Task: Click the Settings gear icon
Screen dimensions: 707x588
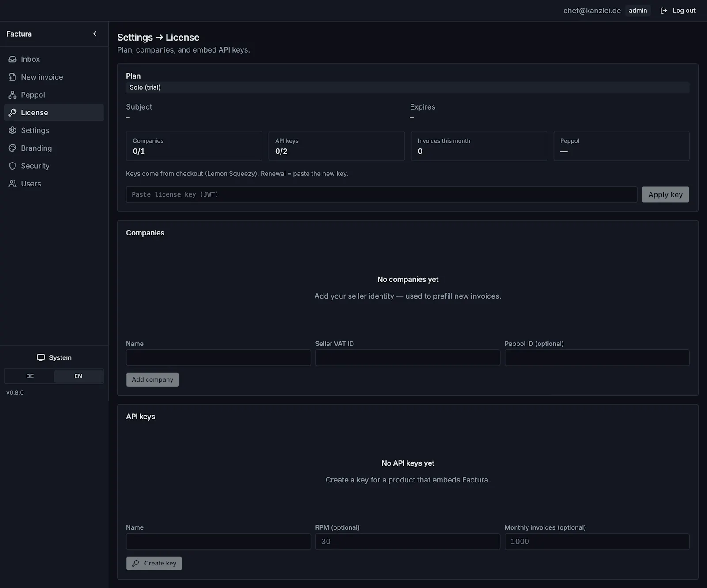Action: pos(12,130)
